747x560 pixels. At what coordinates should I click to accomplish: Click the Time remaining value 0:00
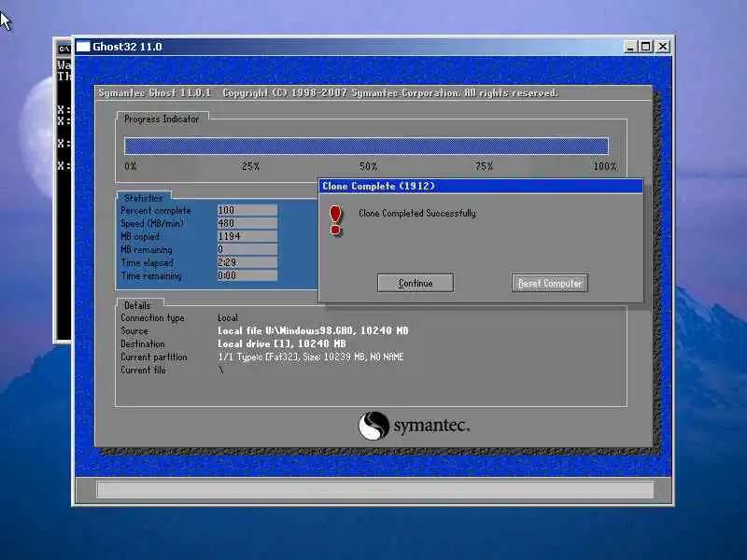tap(247, 275)
